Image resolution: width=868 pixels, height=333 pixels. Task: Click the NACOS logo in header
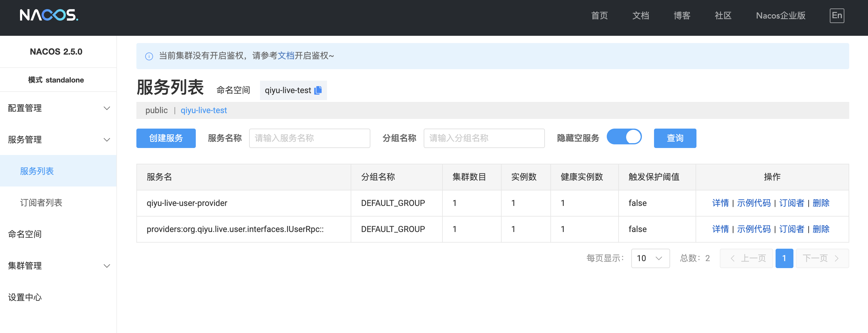[x=49, y=15]
